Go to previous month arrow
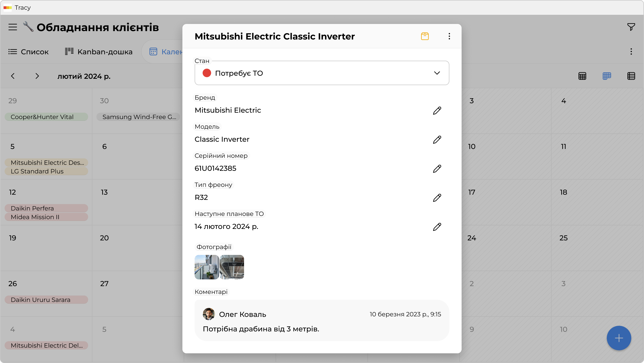 click(13, 76)
